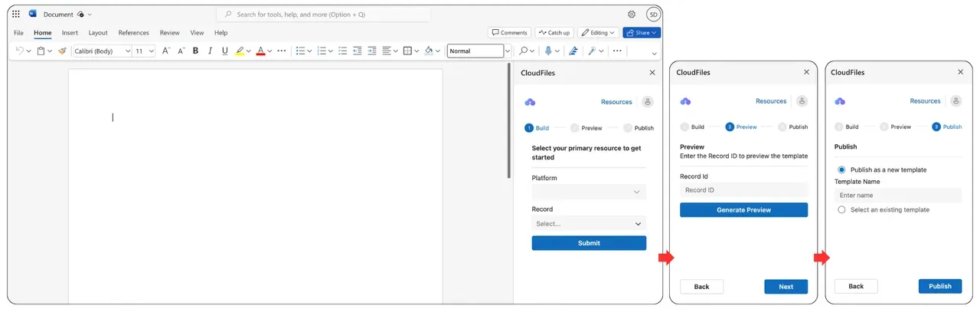Open the SD account avatar
The image size is (980, 309).
(653, 14)
